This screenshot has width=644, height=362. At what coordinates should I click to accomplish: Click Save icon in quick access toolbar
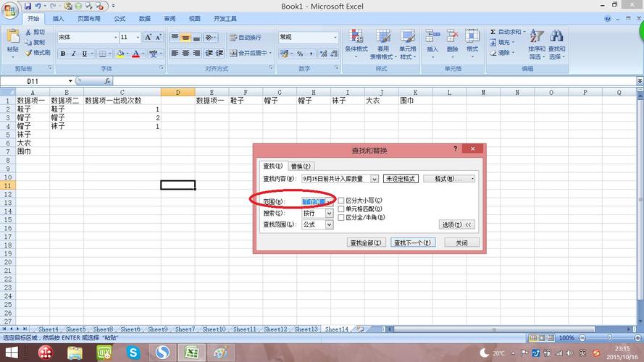(x=28, y=7)
